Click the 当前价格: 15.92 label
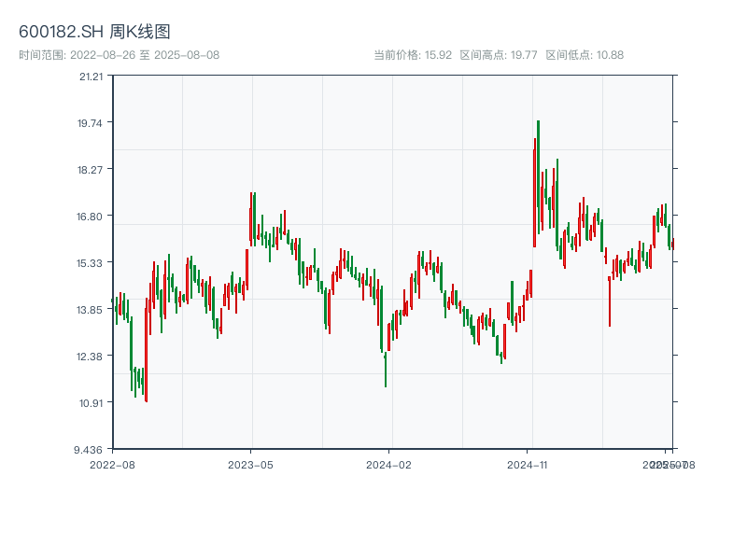The height and width of the screenshot is (560, 747). pos(413,55)
